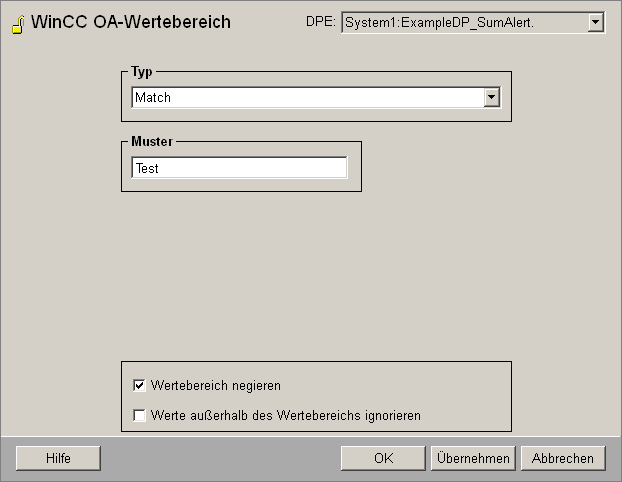
Task: Click the Werte außerhalb des Wertebereichs ignorieren label
Action: point(286,416)
